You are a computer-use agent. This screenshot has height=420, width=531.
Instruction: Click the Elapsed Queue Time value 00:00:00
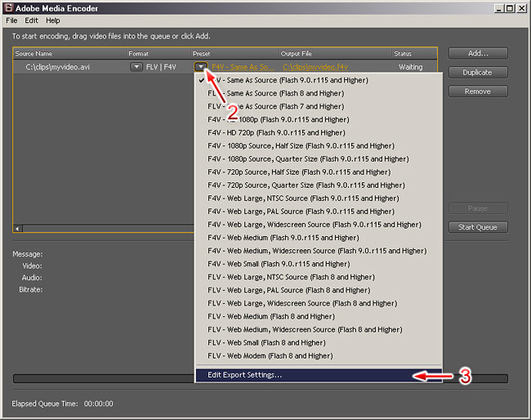pos(99,404)
